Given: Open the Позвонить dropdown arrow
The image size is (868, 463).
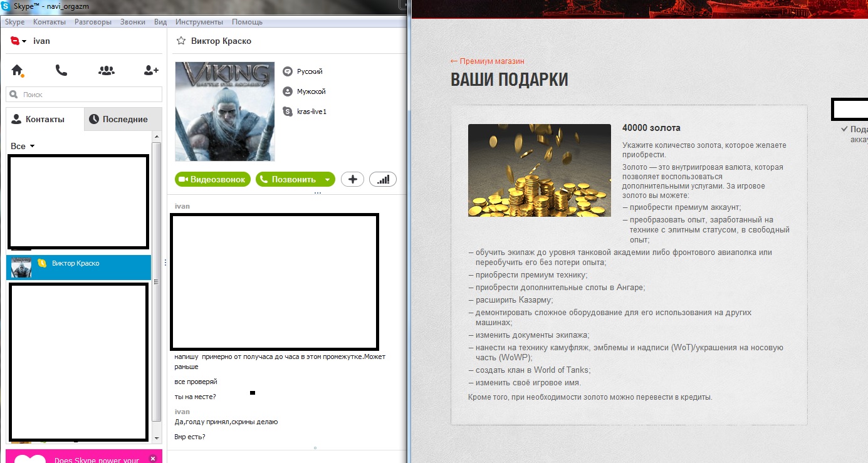Looking at the screenshot, I should point(327,179).
